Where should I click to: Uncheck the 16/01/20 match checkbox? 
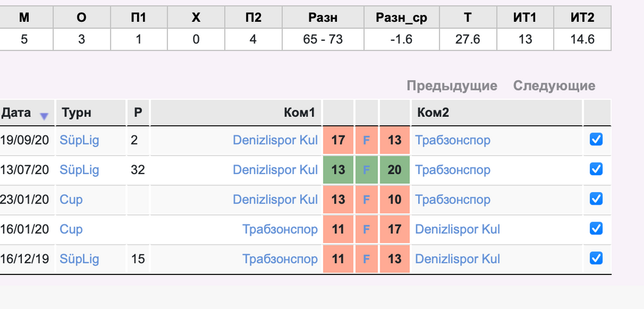(x=596, y=229)
